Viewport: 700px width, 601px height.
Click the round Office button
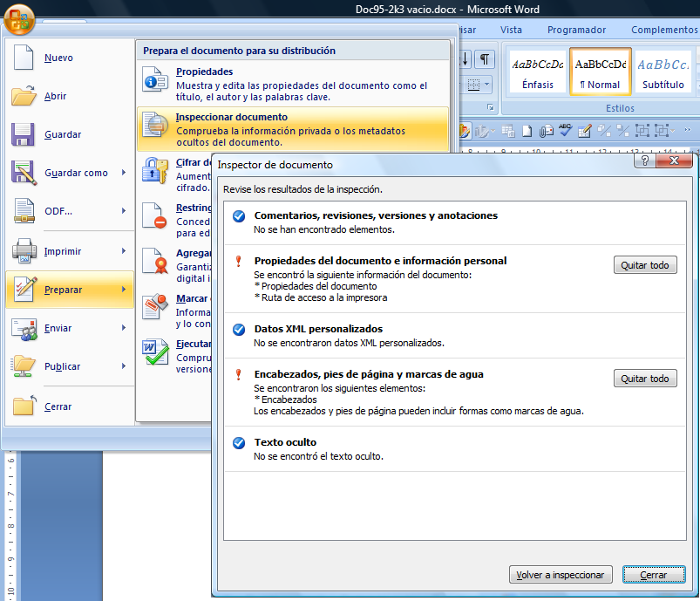(19, 19)
